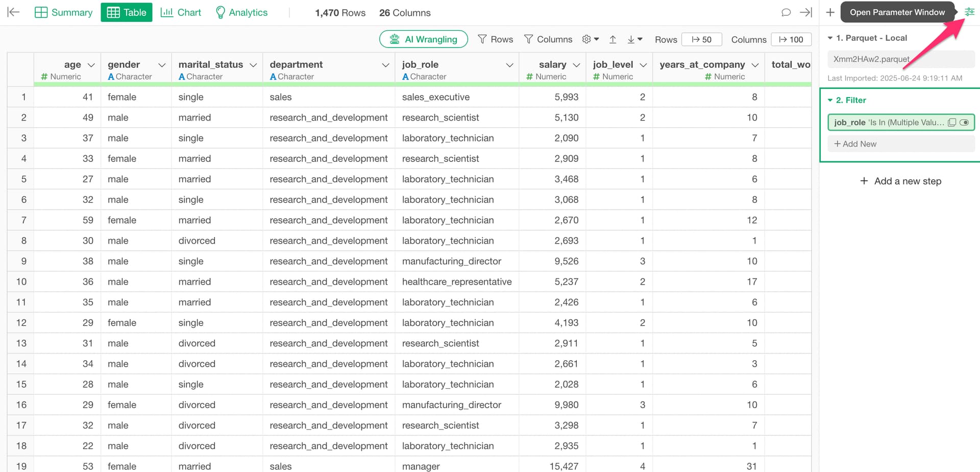Click the Character type icon under job_role
Image resolution: width=980 pixels, height=472 pixels.
point(405,77)
